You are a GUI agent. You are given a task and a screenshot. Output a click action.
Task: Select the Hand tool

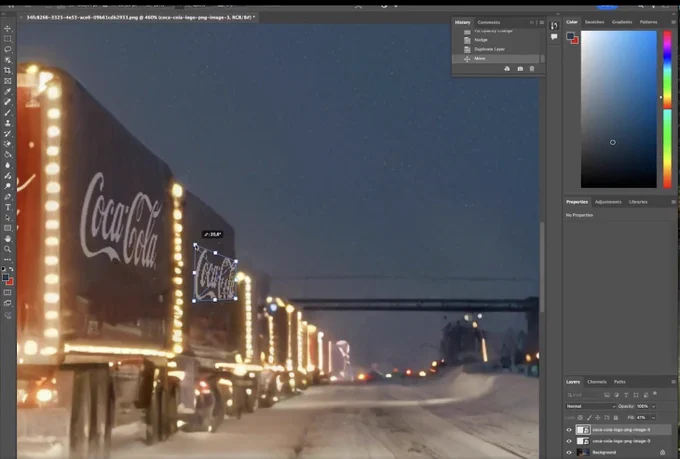[x=8, y=239]
